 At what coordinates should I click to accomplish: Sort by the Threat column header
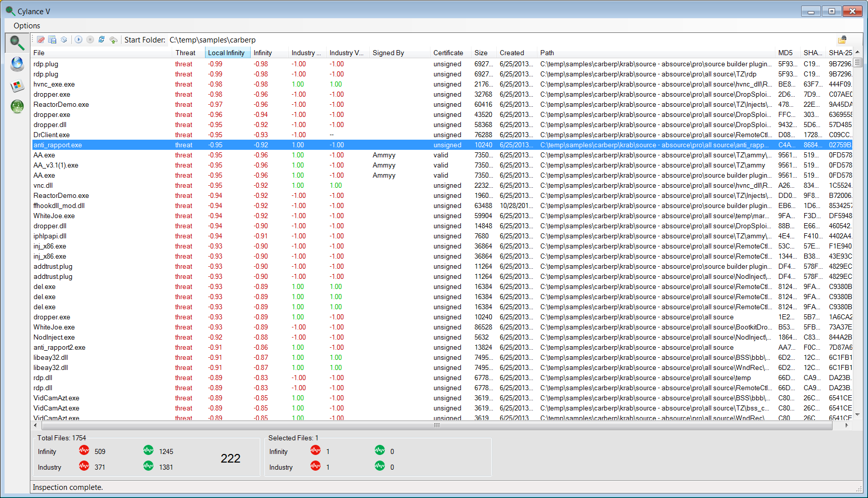tap(189, 53)
